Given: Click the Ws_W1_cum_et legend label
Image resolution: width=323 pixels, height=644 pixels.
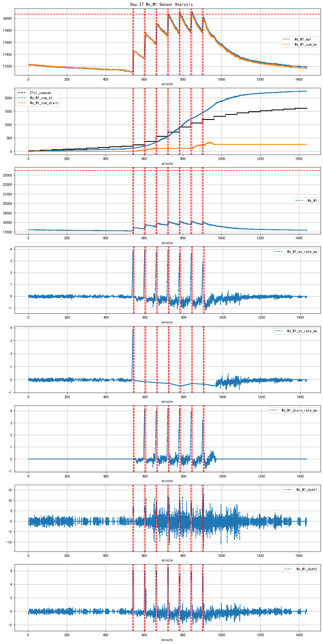Looking at the screenshot, I should 41,98.
